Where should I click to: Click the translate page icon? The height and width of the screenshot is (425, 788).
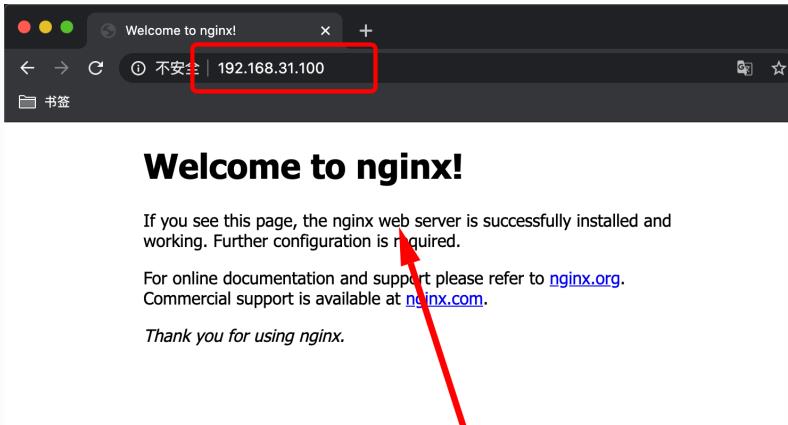(744, 68)
